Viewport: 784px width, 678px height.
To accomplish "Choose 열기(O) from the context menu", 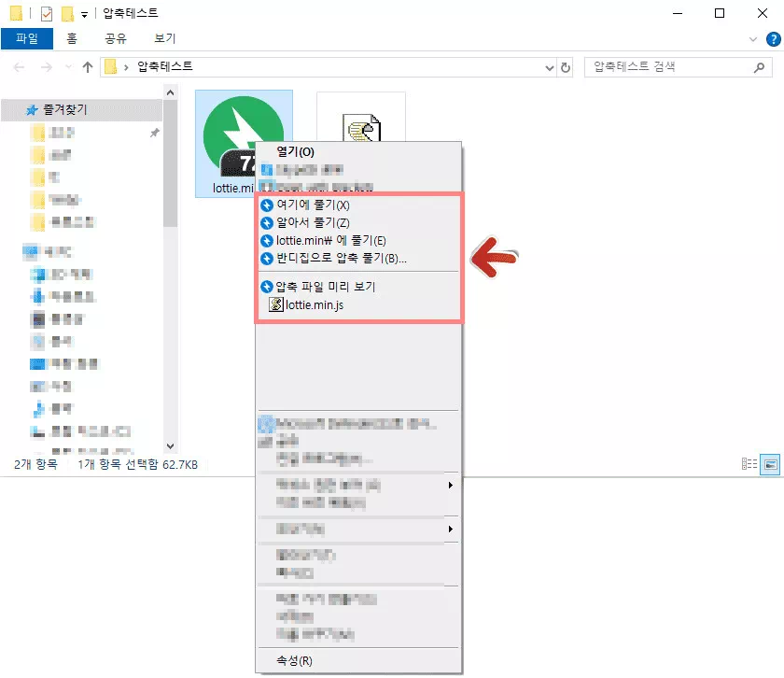I will [357, 151].
